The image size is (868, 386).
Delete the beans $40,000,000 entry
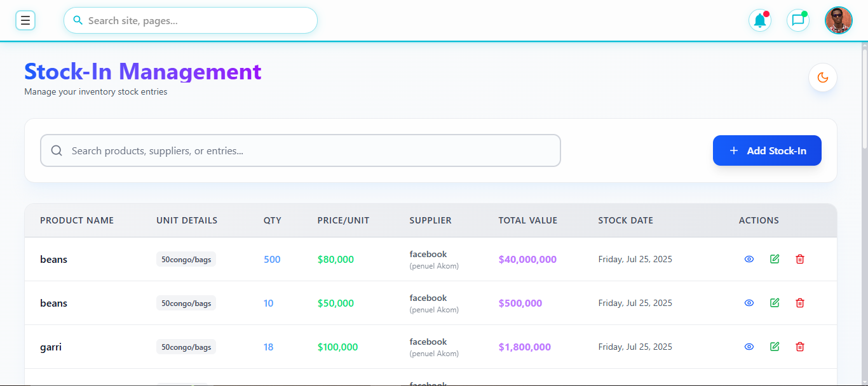point(800,259)
